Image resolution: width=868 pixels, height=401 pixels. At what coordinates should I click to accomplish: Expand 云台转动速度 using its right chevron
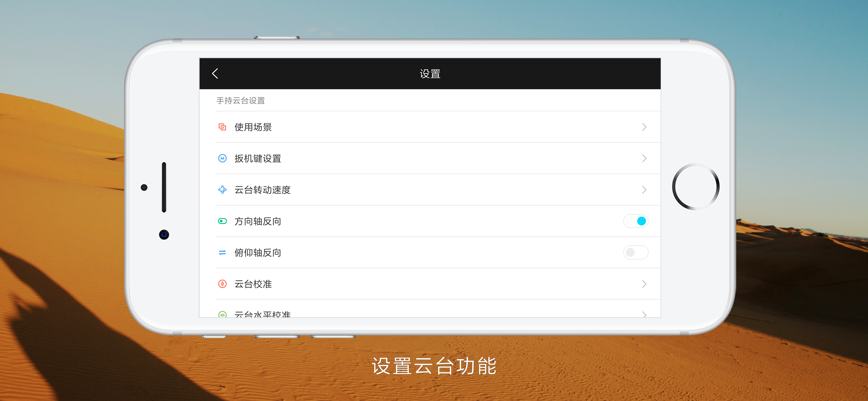tap(644, 190)
